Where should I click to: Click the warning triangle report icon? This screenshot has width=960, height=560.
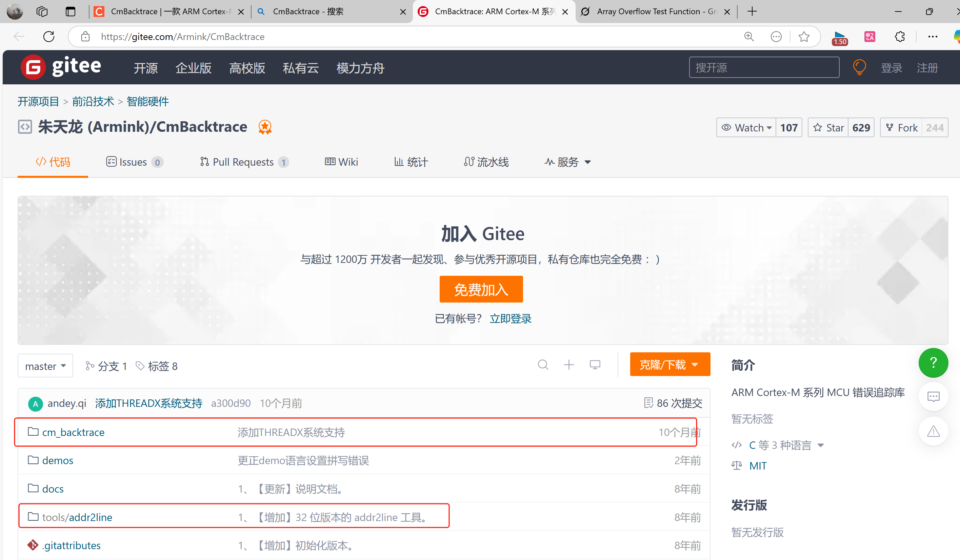pos(933,431)
